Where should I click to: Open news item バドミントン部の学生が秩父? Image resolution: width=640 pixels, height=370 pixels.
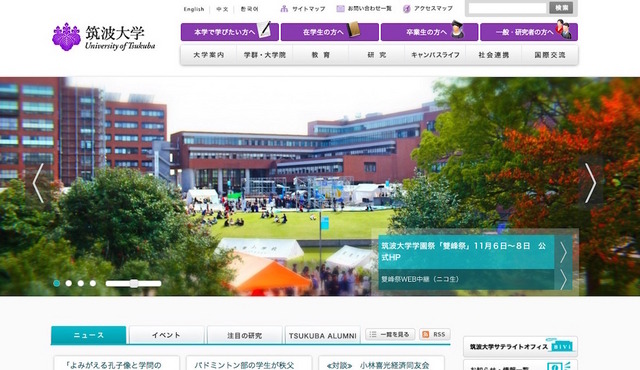click(244, 365)
